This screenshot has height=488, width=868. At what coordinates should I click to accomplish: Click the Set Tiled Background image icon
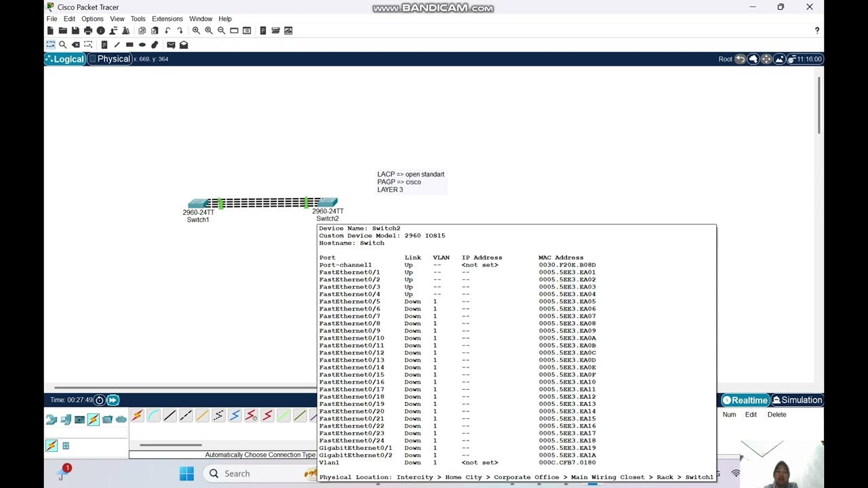(779, 59)
